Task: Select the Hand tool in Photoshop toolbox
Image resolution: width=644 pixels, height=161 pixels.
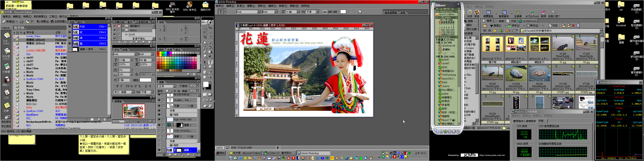Action: click(205, 77)
